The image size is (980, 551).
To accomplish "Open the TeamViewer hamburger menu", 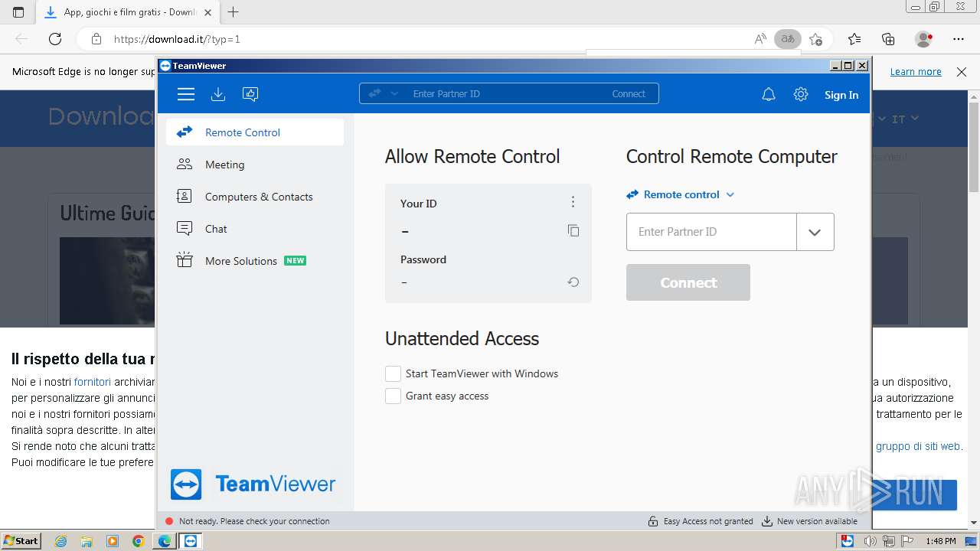I will [186, 94].
